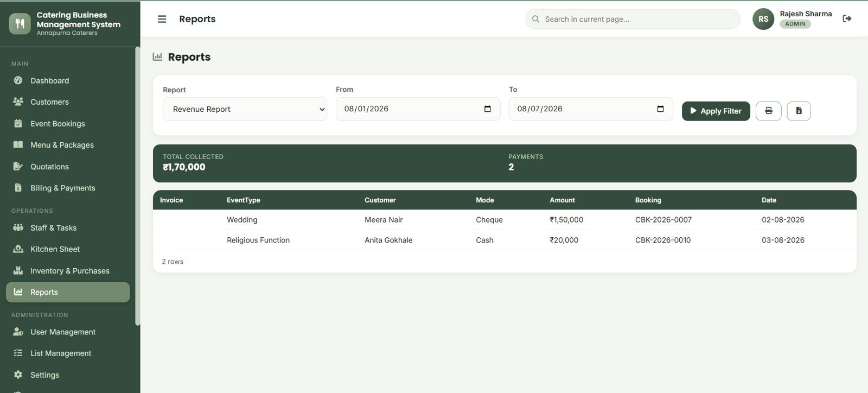
Task: Click the Booking column header
Action: 648,200
